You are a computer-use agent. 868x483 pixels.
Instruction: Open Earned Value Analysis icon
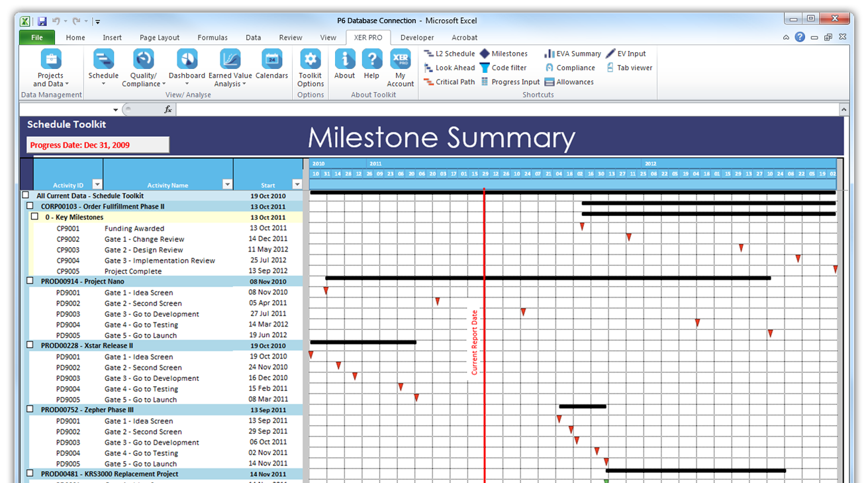pos(230,60)
